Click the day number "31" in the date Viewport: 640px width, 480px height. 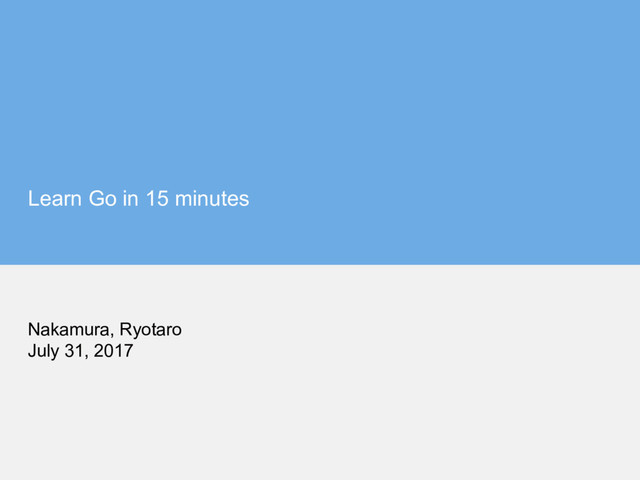tap(75, 351)
